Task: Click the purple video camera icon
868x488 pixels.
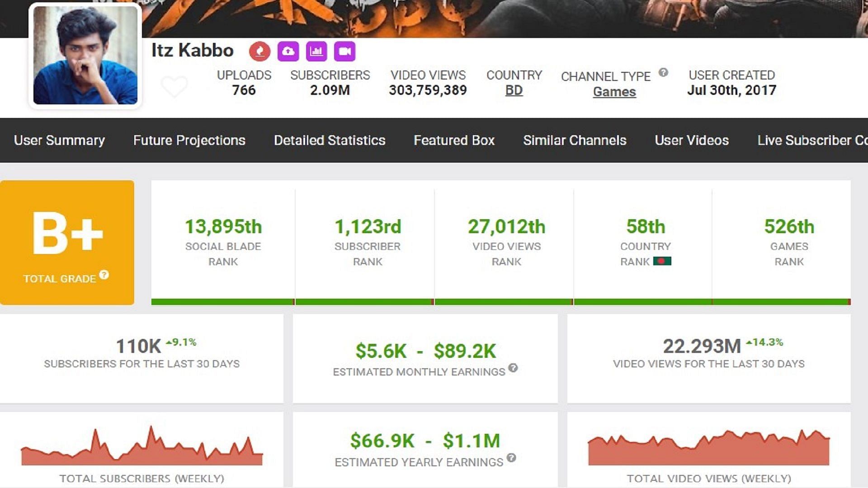Action: pos(344,51)
